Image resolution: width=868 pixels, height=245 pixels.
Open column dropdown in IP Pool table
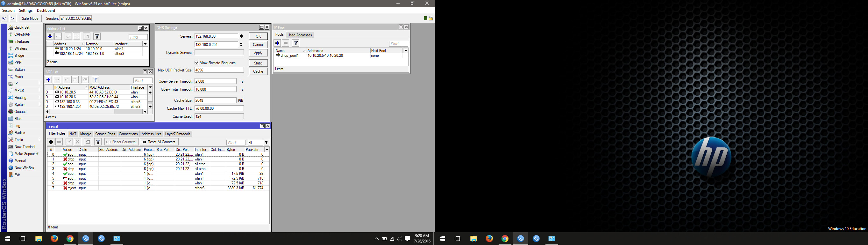[406, 51]
